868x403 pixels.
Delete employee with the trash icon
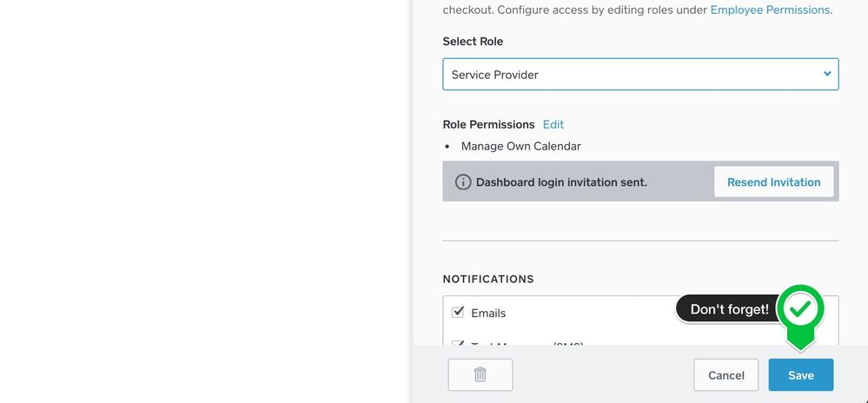coord(480,375)
